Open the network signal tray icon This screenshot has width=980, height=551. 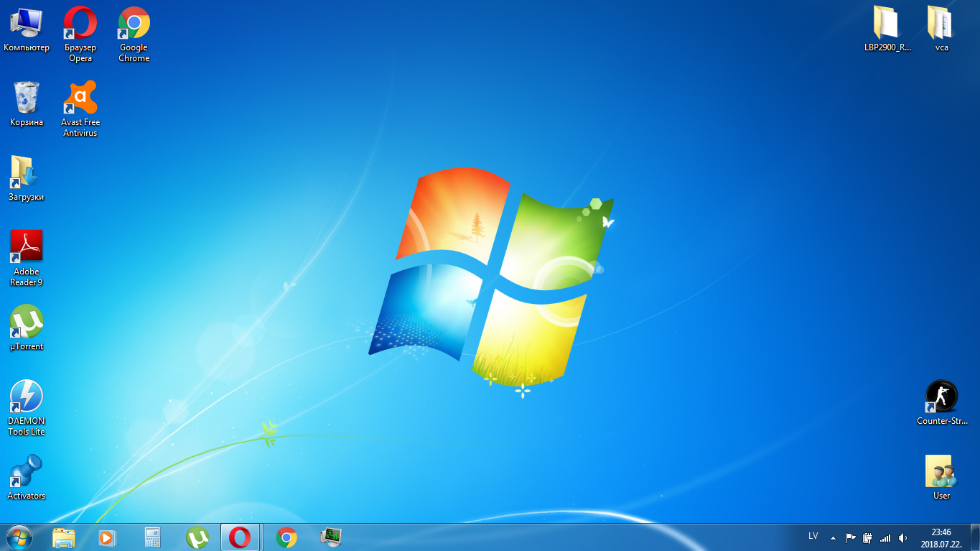885,537
